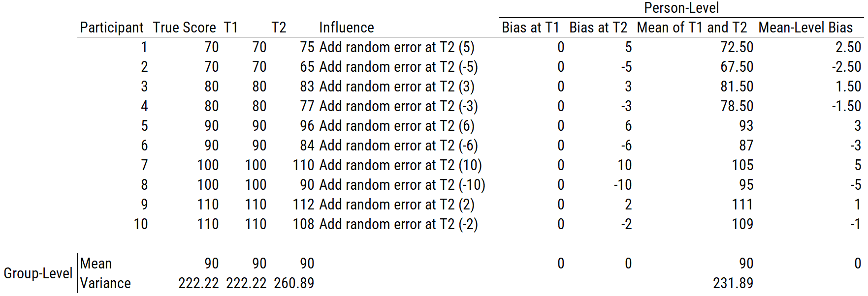Select the True Score column header

pos(184,28)
